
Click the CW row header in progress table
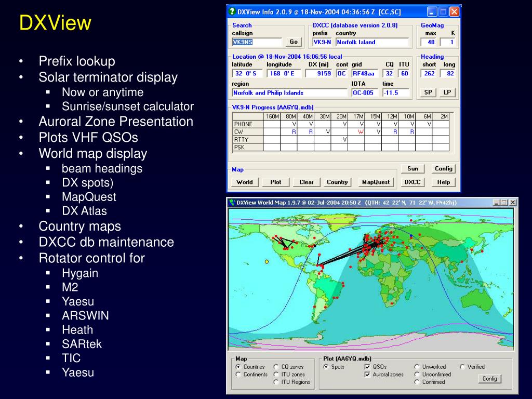click(x=248, y=132)
